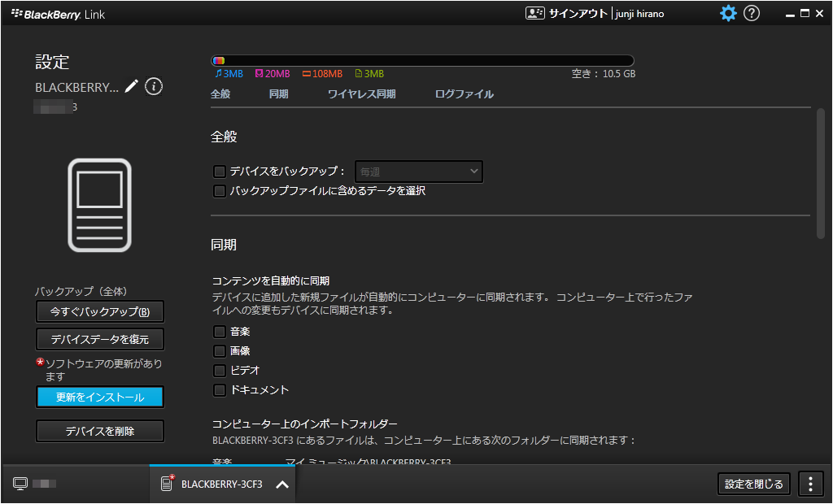This screenshot has width=833, height=504.
Task: Enable automatic sync for ビデオ
Action: [219, 371]
